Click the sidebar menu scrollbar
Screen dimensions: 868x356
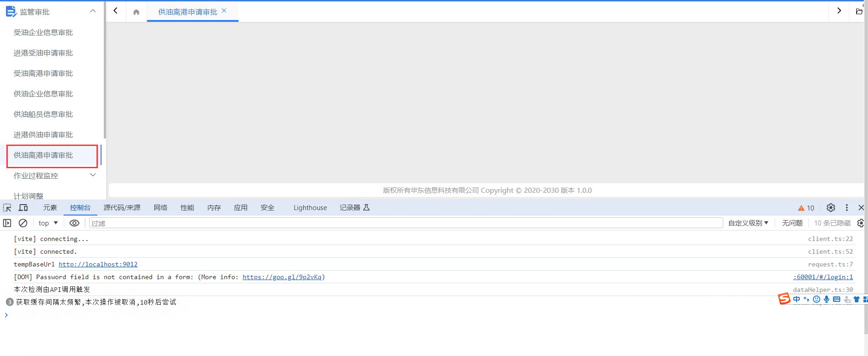105,70
